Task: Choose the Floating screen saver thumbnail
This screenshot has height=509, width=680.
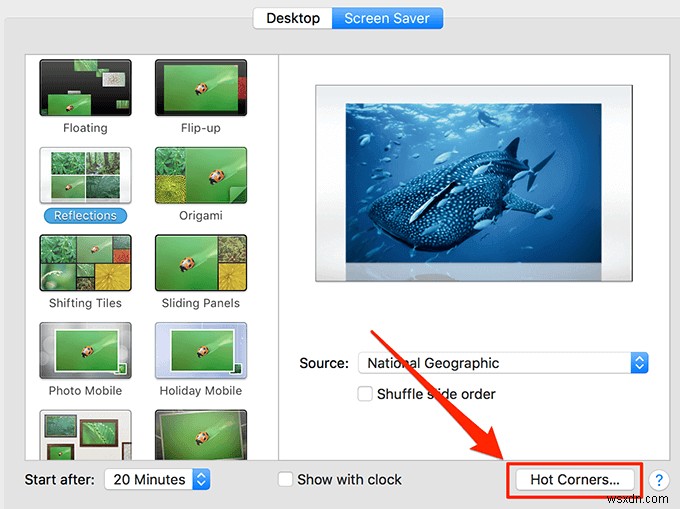Action: coord(85,88)
